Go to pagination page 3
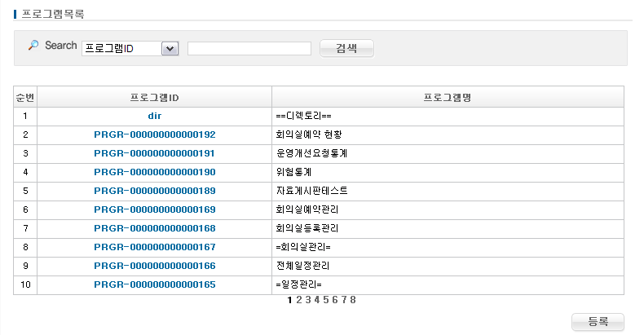The width and height of the screenshot is (644, 335). click(307, 300)
